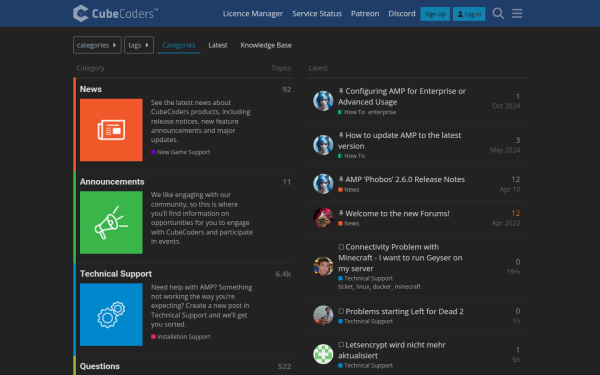Click the minecraft tag
The height and width of the screenshot is (375, 600).
pyautogui.click(x=408, y=287)
